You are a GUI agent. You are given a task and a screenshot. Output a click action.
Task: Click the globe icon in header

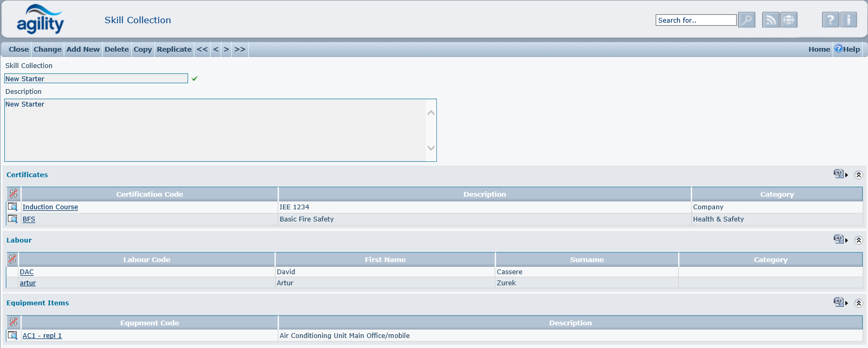tap(788, 20)
